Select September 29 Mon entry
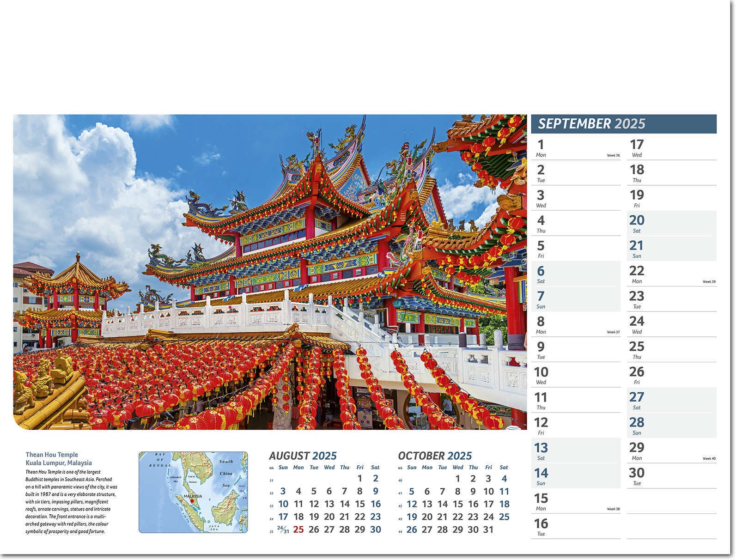This screenshot has width=736, height=560. tap(672, 451)
